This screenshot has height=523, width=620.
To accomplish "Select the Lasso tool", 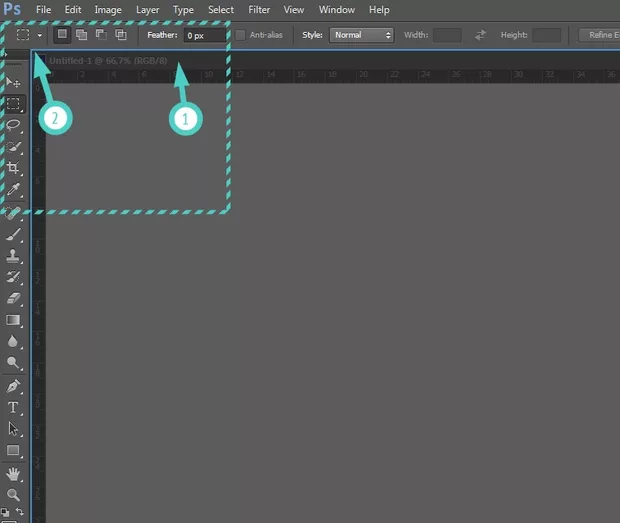I will coord(14,125).
